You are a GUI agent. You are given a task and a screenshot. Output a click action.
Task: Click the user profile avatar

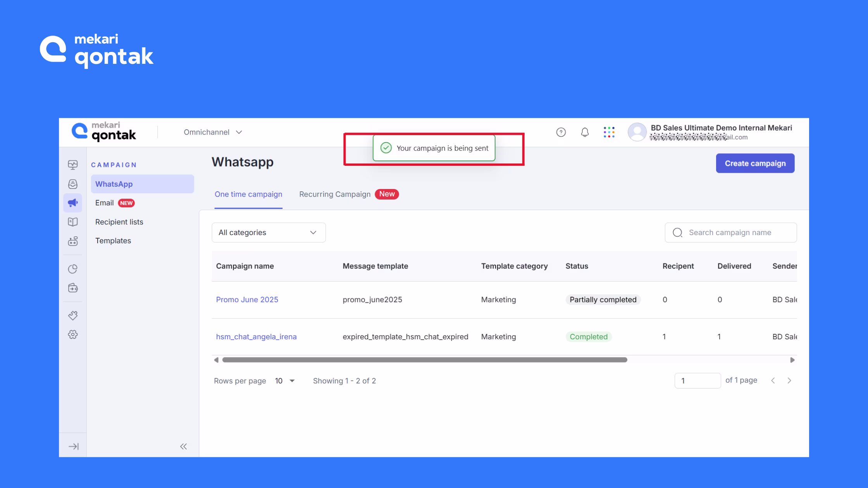[x=637, y=132]
